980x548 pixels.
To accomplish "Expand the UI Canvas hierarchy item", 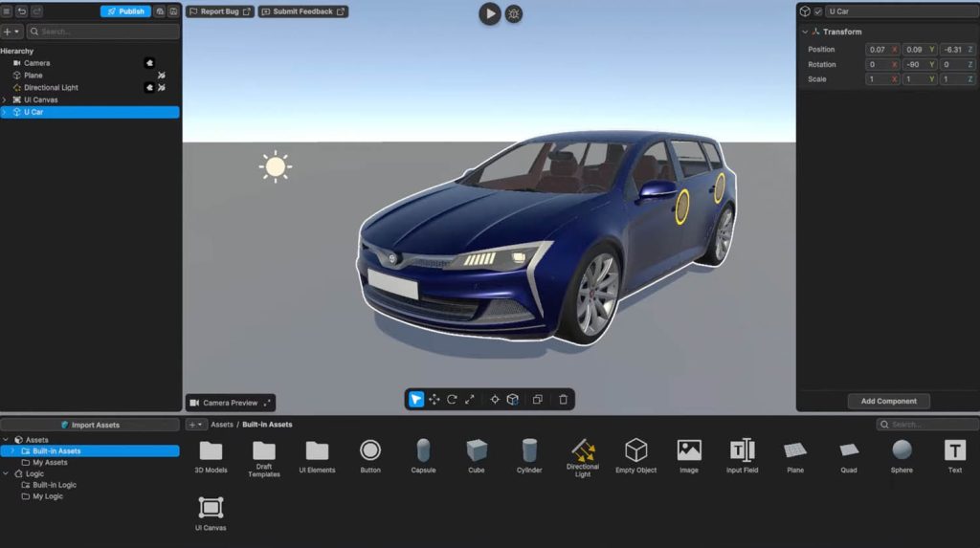I will (x=5, y=99).
